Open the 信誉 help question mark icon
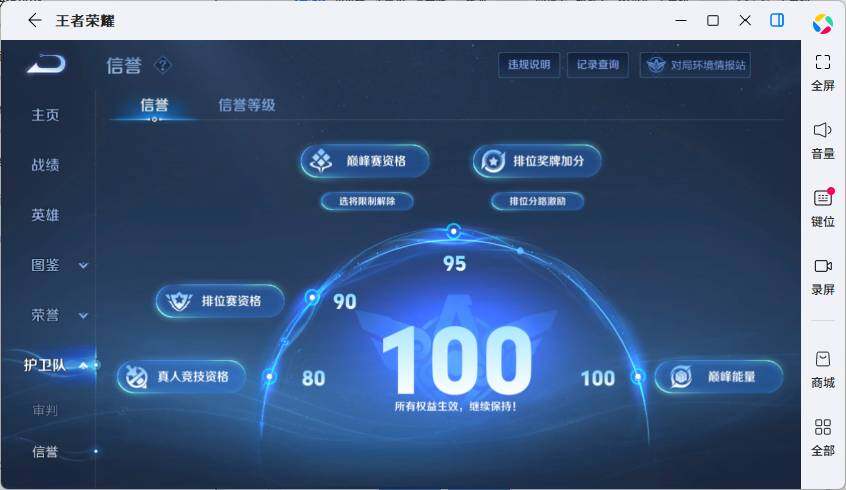 click(x=162, y=65)
